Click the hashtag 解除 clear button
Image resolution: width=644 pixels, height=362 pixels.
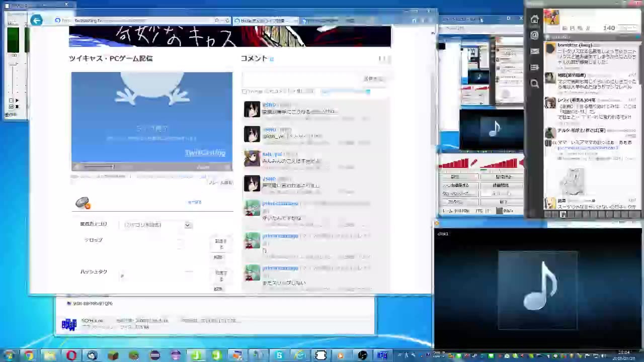(218, 289)
